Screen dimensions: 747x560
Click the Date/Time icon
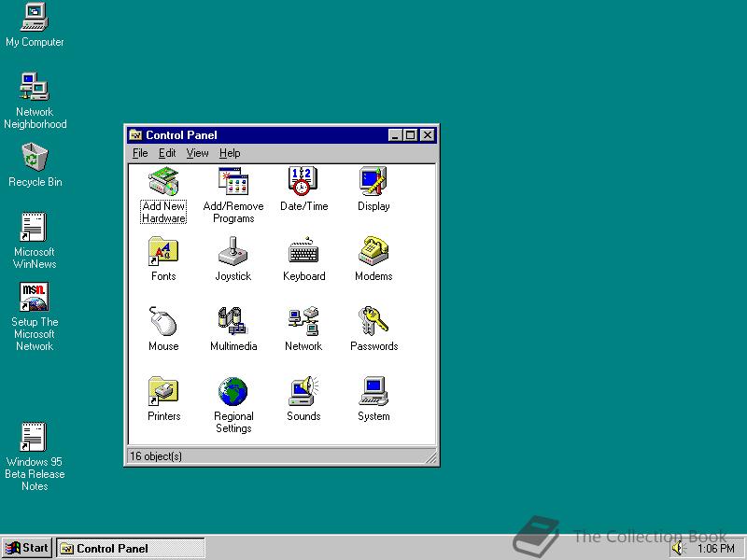click(303, 181)
